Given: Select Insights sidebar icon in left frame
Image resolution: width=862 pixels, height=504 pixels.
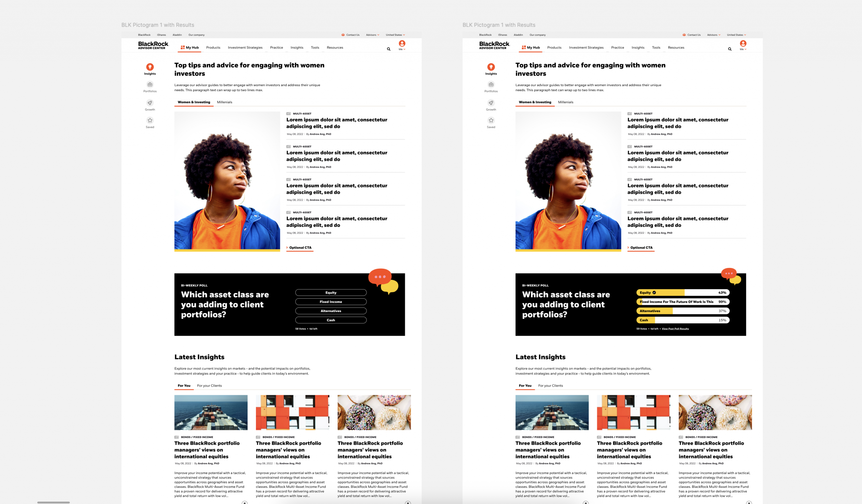Looking at the screenshot, I should [150, 67].
